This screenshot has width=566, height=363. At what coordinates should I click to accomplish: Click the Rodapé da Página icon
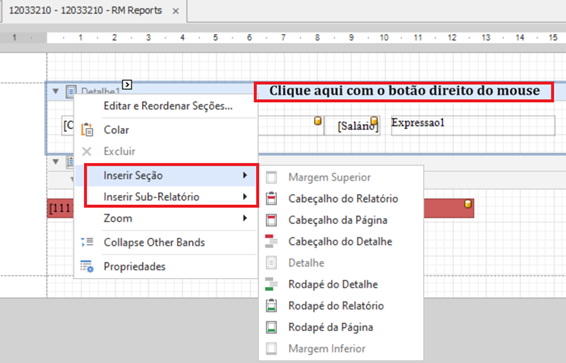pos(271,327)
